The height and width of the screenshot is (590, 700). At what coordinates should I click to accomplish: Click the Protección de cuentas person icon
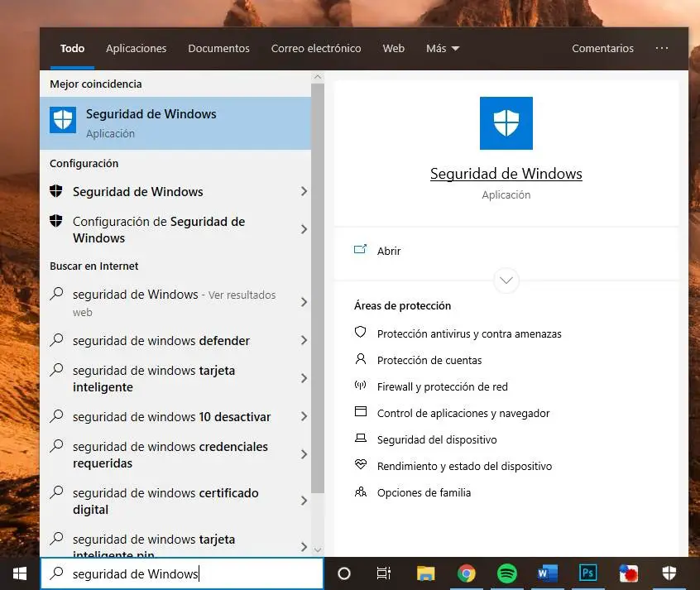click(360, 358)
